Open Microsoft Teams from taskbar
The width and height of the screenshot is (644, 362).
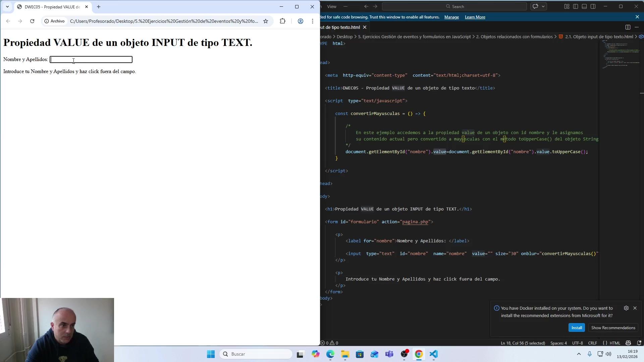(x=389, y=354)
